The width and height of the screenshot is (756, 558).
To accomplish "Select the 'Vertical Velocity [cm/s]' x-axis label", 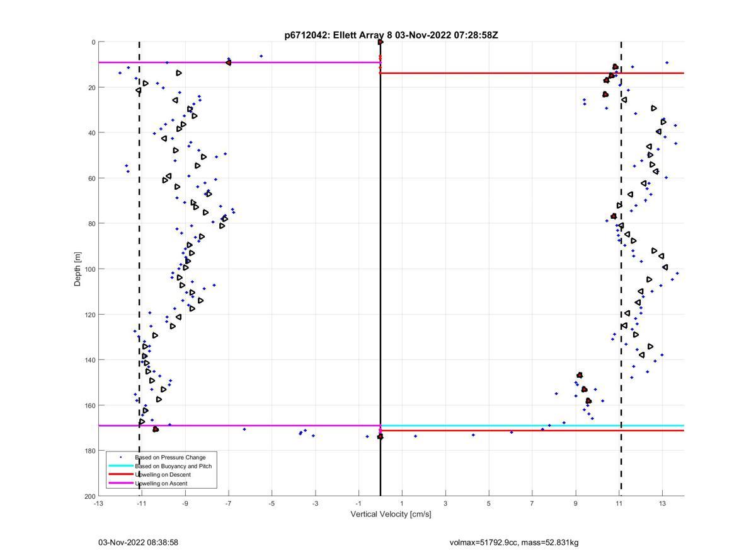I will pos(391,514).
